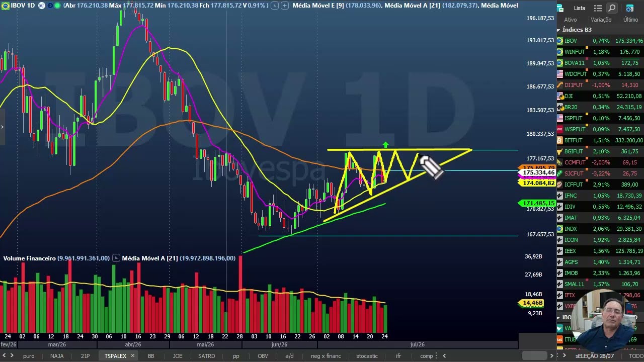Image resolution: width=644 pixels, height=362 pixels.
Task: Open the volume indicator settings button
Action: [x=116, y=258]
